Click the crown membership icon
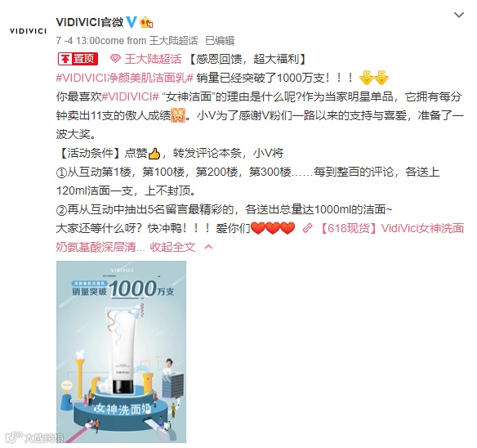The height and width of the screenshot is (448, 477). (x=146, y=23)
